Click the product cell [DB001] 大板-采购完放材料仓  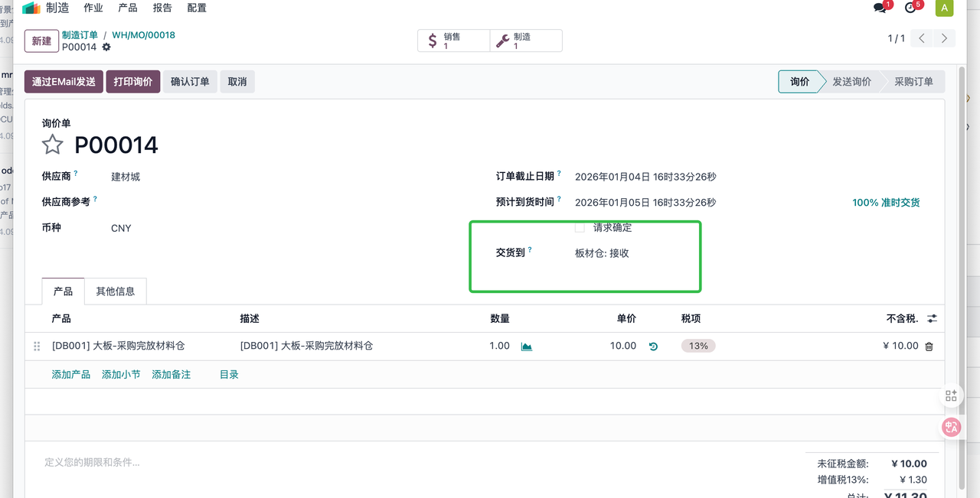coord(118,346)
